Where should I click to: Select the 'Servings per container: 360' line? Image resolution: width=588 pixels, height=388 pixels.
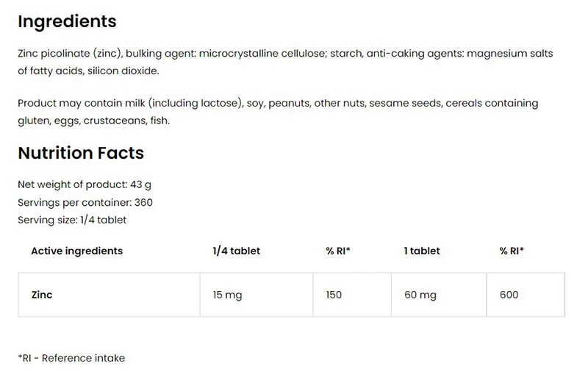pyautogui.click(x=85, y=202)
